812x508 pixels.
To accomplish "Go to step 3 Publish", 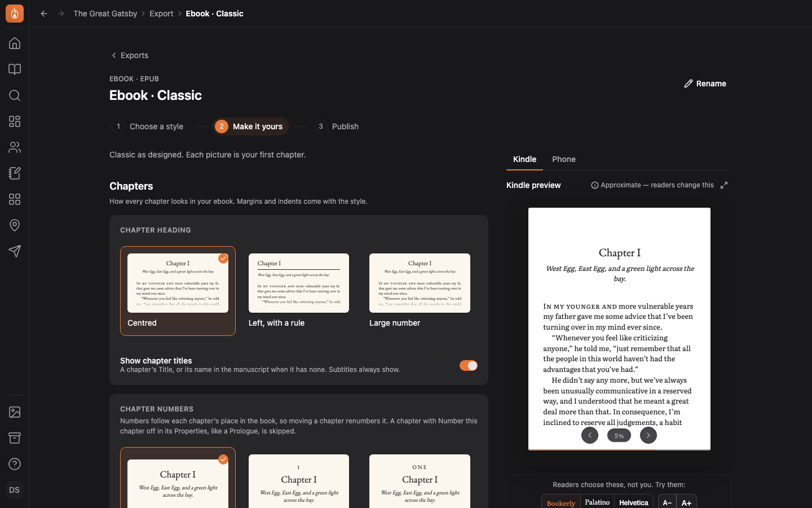I will 338,126.
